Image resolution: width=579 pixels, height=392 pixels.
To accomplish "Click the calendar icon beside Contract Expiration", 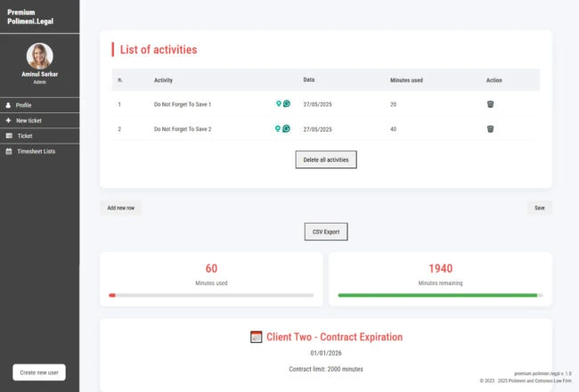I will [256, 337].
